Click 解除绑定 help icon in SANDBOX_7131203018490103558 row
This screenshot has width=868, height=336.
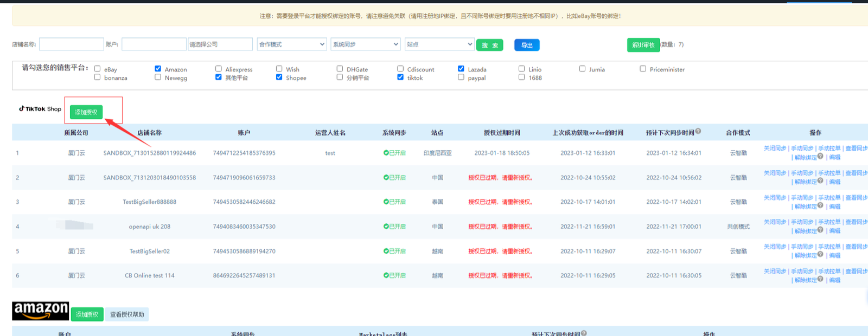tap(820, 180)
